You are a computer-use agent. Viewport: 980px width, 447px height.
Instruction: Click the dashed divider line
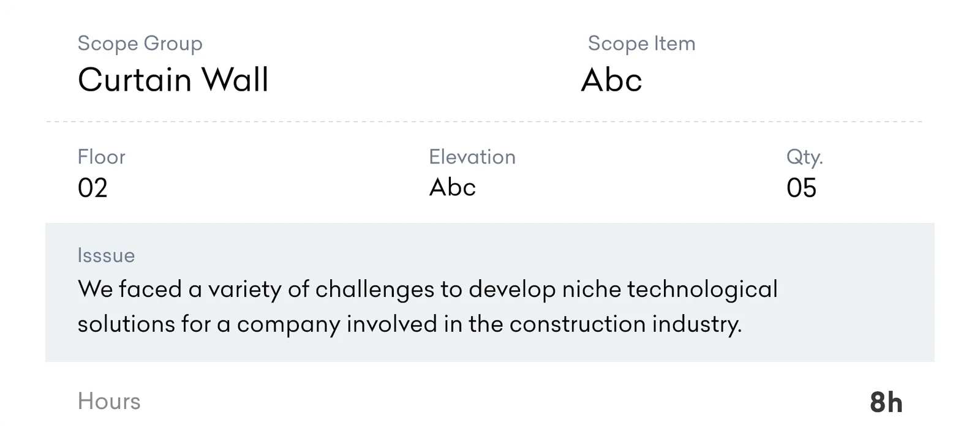[484, 122]
